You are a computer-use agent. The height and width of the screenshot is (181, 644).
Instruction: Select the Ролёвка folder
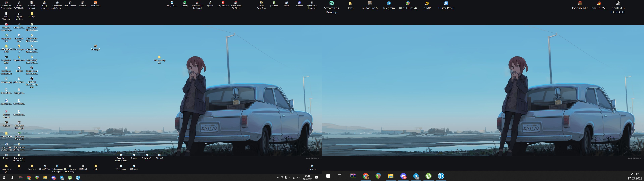click(32, 167)
